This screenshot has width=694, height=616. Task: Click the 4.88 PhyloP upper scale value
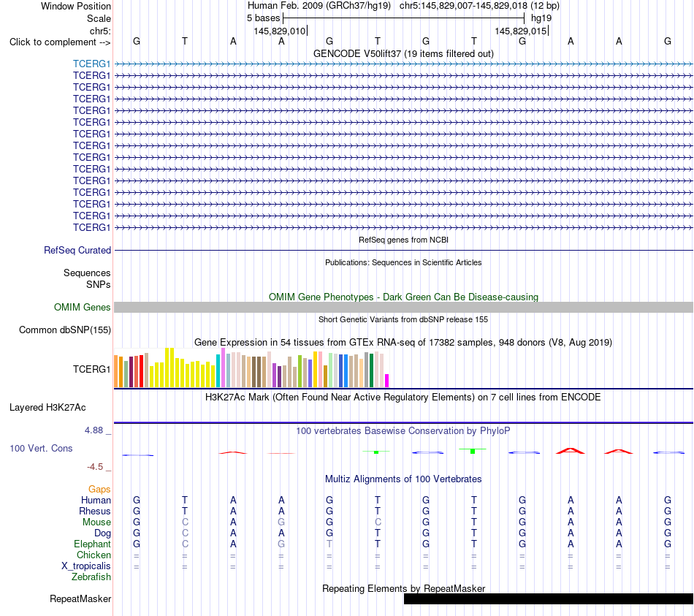[x=94, y=430]
